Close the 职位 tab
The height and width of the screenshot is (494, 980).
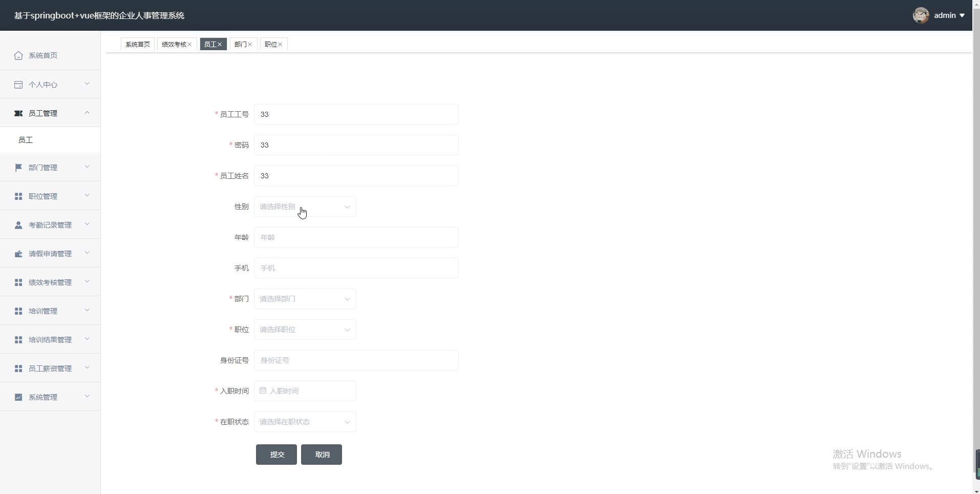(280, 45)
